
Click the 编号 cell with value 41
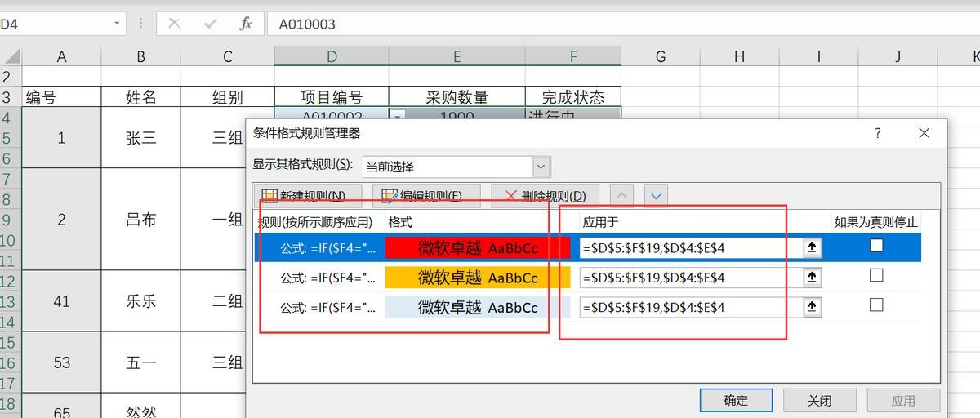click(61, 301)
